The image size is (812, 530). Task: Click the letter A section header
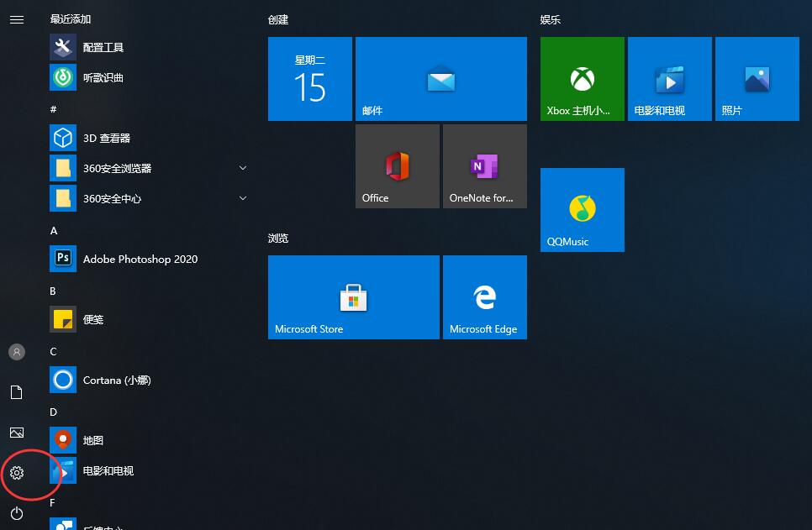54,230
